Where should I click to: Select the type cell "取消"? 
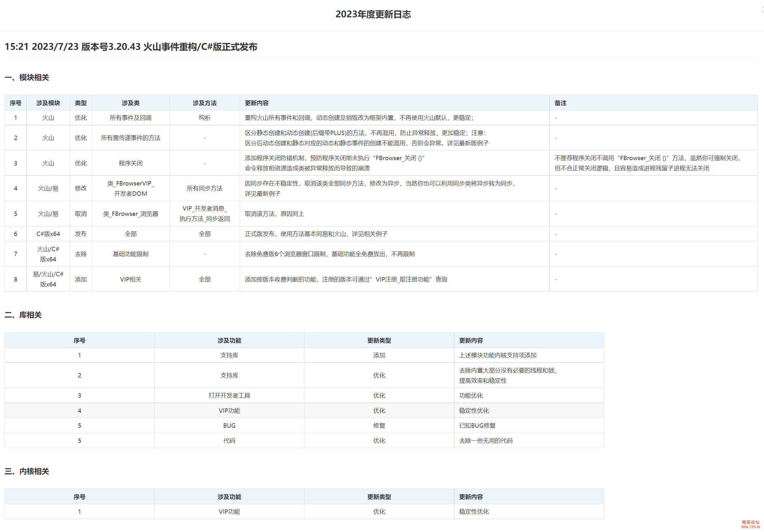coord(81,214)
